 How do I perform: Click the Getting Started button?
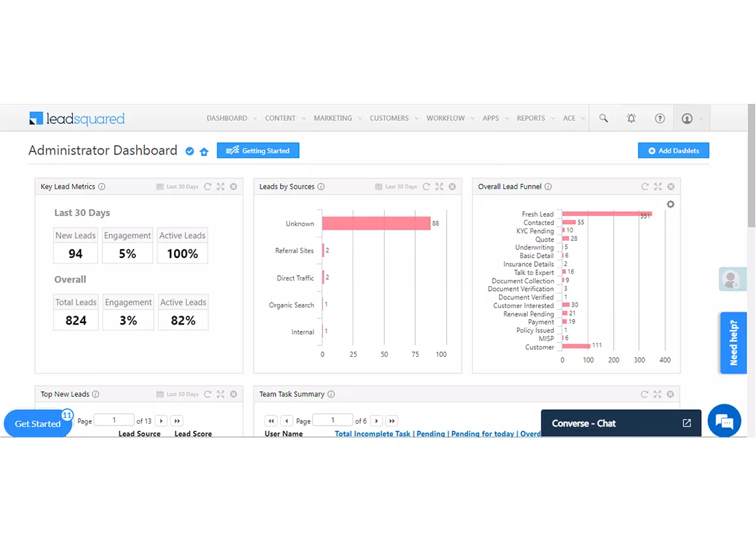[258, 151]
